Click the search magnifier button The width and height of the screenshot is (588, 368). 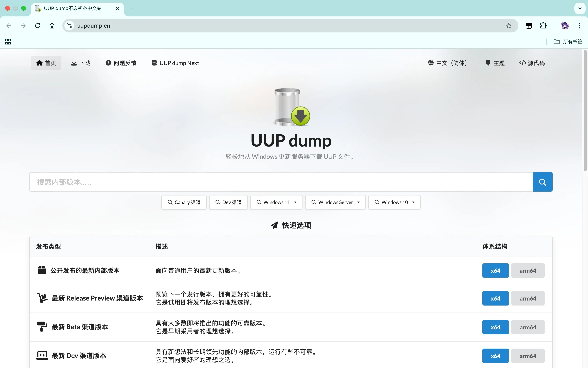point(542,182)
